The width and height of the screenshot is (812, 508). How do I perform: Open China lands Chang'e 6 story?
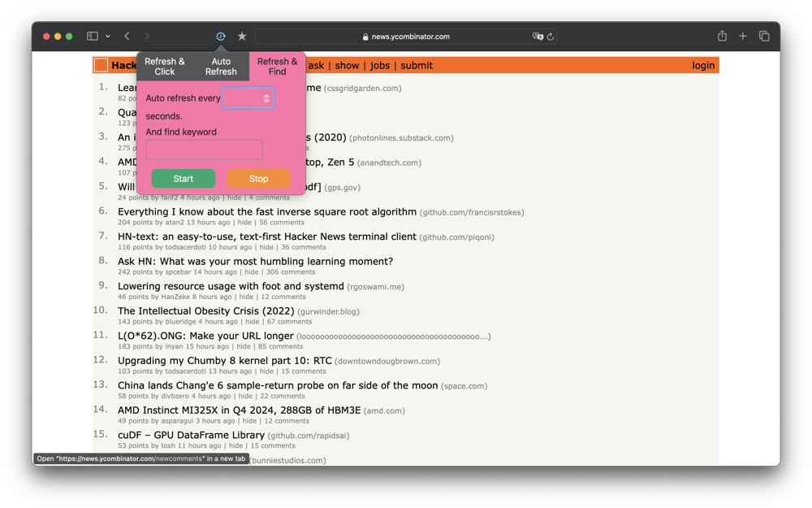coord(278,385)
